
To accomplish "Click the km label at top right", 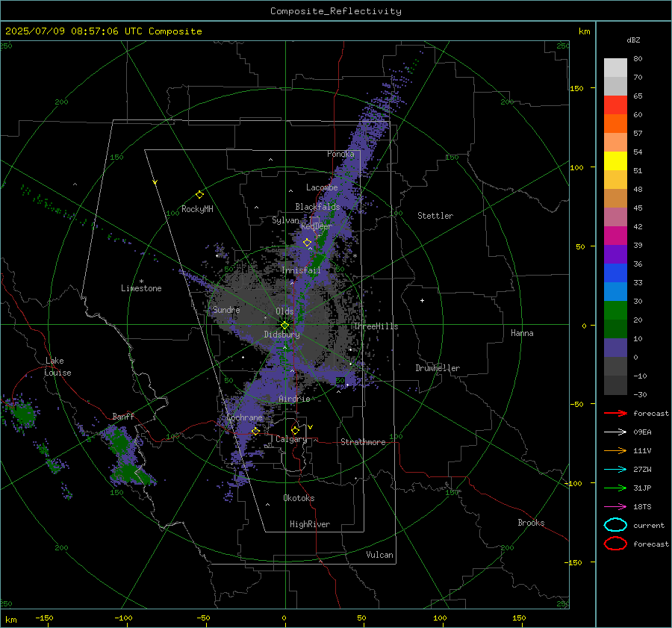I will pyautogui.click(x=584, y=31).
